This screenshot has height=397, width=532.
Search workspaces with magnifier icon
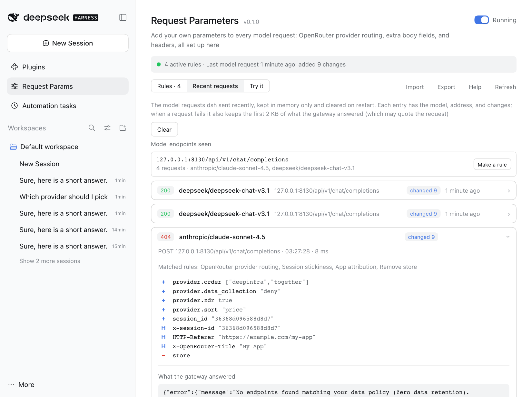click(x=92, y=128)
